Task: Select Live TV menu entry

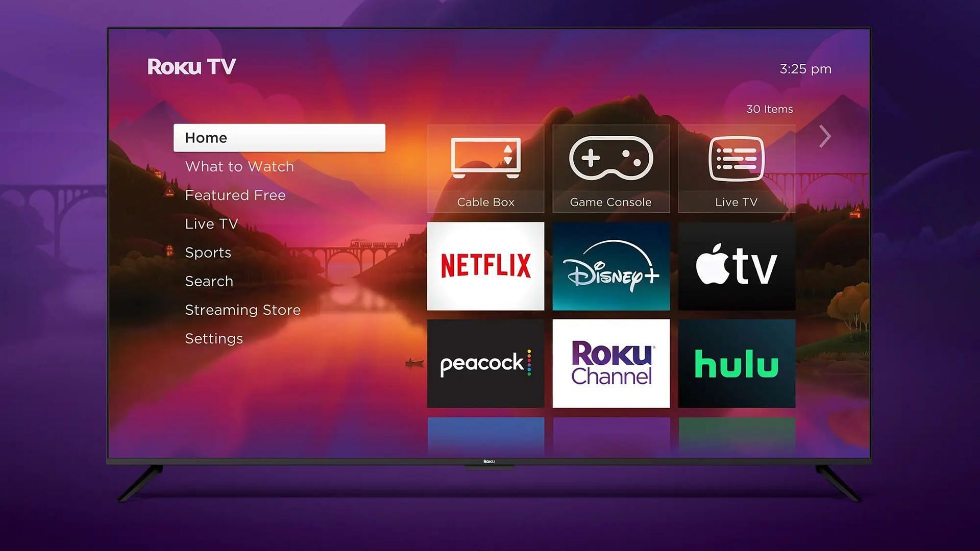Action: [211, 223]
